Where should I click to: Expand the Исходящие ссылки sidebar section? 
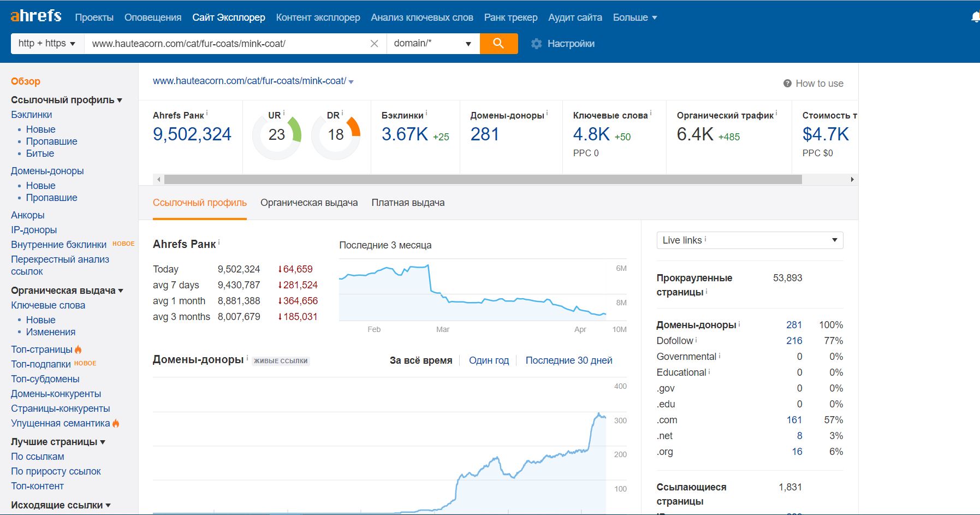61,505
